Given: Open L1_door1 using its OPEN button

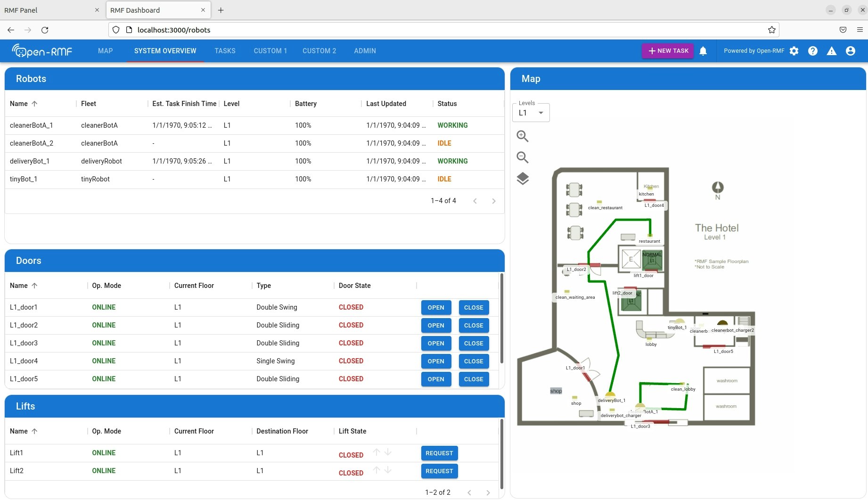Looking at the screenshot, I should [435, 307].
